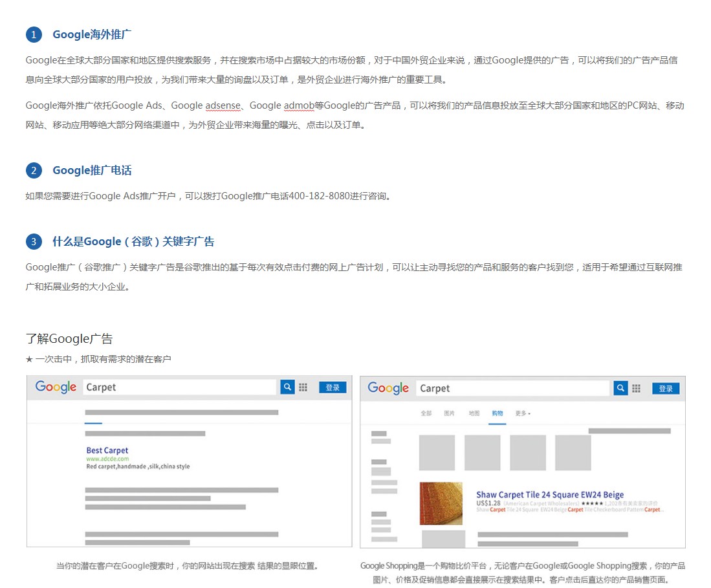Open the 更多 dropdown in shopping mockup

523,413
